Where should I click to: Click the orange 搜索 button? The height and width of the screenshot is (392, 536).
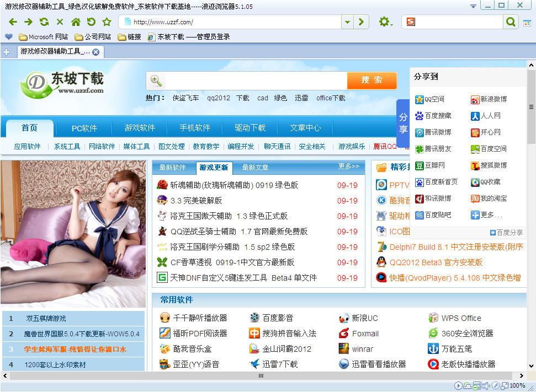372,80
